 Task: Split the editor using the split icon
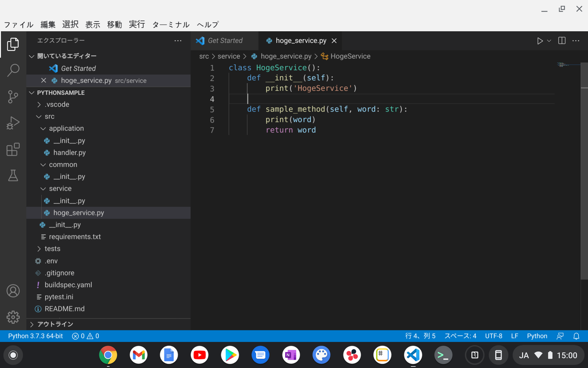[562, 40]
